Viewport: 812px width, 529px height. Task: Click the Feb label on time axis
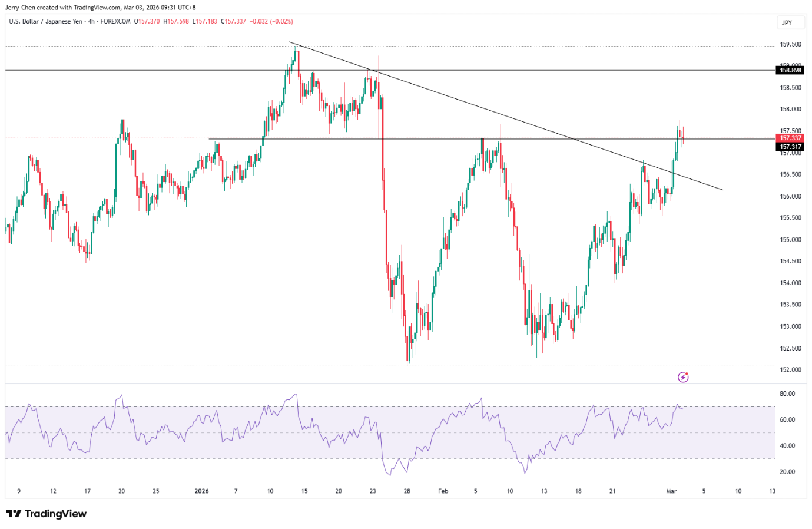pyautogui.click(x=443, y=491)
